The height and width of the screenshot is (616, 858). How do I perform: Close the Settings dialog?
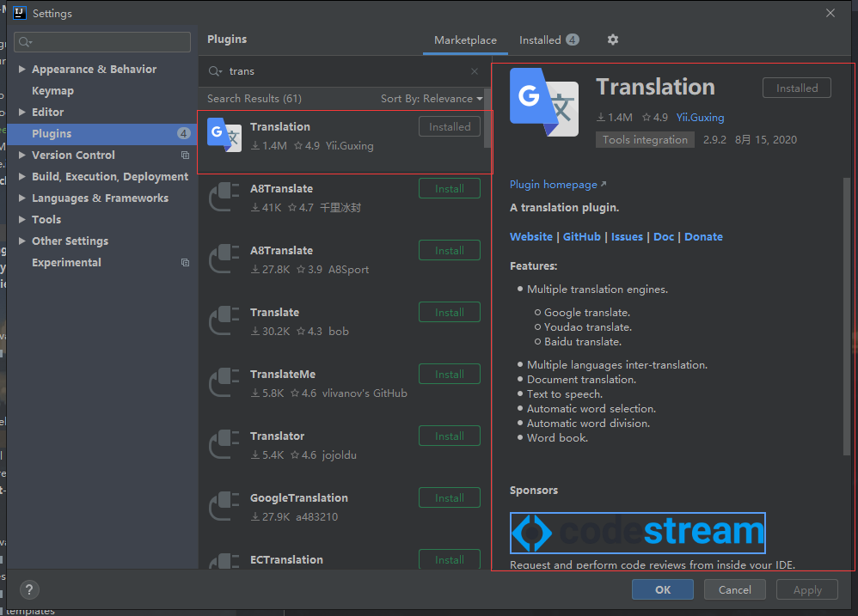coord(830,13)
